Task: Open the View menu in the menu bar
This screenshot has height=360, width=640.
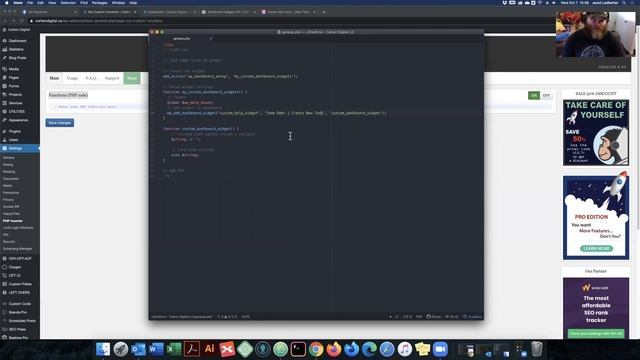Action: [x=52, y=2]
